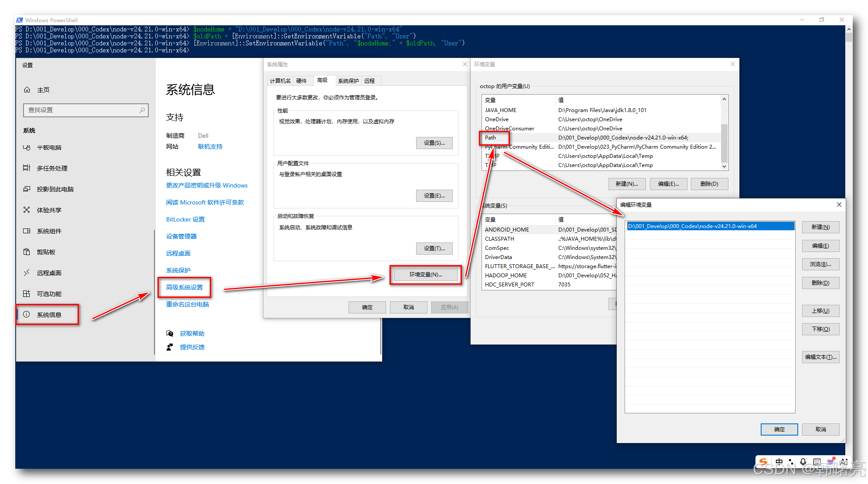The image size is (868, 484).
Task: Open 高级系统设置 link
Action: [x=185, y=287]
